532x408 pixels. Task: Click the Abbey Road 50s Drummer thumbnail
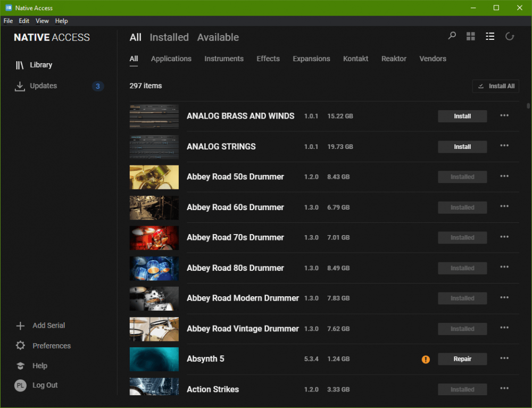click(154, 177)
